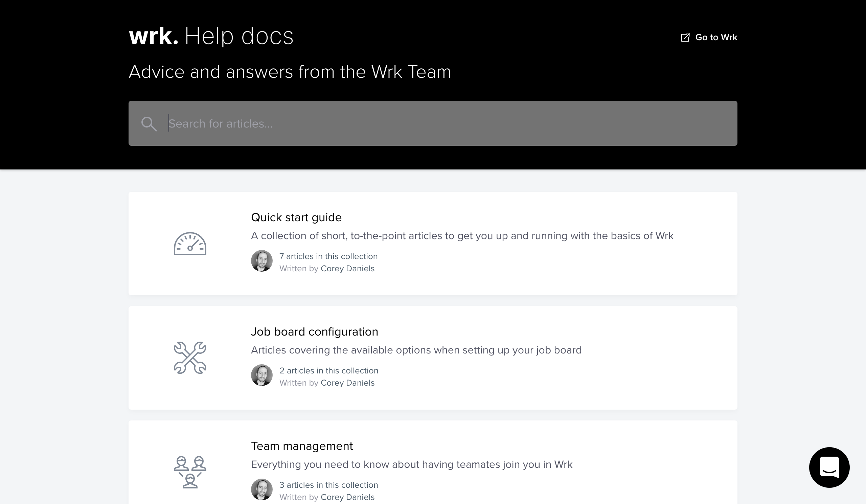
Task: Click the people group icon for Team management
Action: [190, 472]
